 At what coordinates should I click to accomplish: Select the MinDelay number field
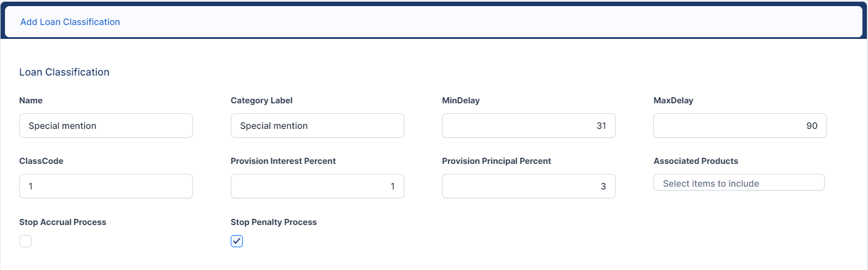coord(529,126)
